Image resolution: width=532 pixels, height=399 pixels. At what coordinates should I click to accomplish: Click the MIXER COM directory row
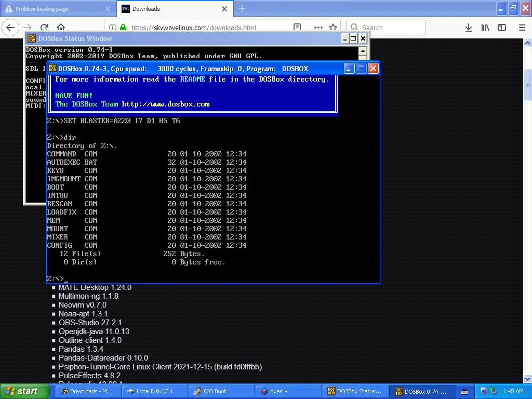pyautogui.click(x=147, y=237)
